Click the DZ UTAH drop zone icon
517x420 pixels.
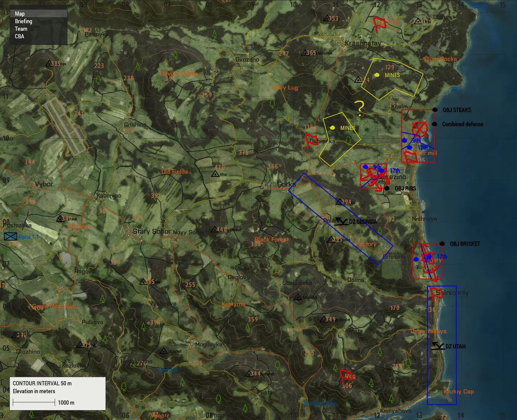[x=438, y=346]
